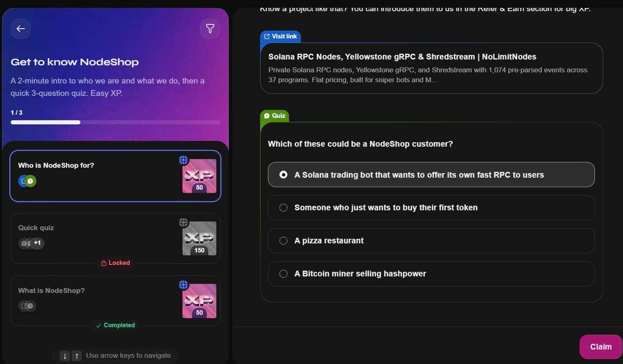623x364 pixels.
Task: Open the filter funnel icon
Action: [210, 29]
